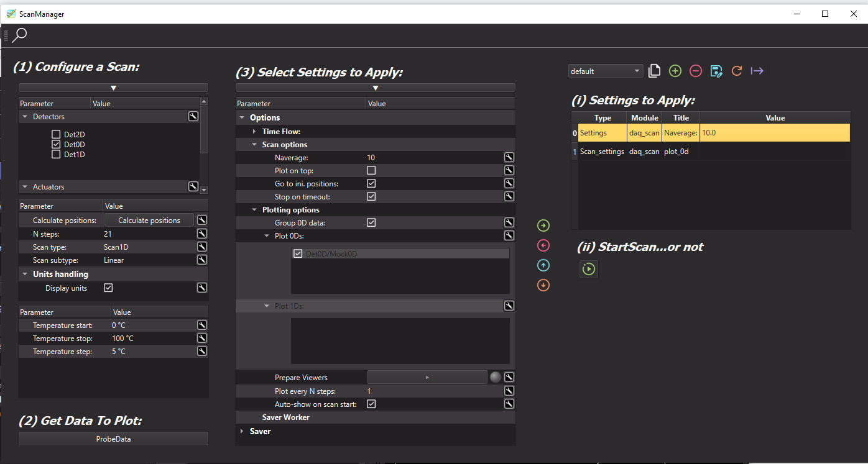
Task: Collapse the Actuators group
Action: [x=25, y=186]
